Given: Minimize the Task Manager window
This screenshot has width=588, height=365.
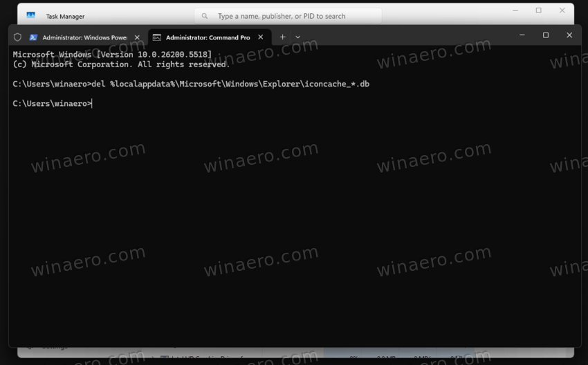Looking at the screenshot, I should (515, 10).
